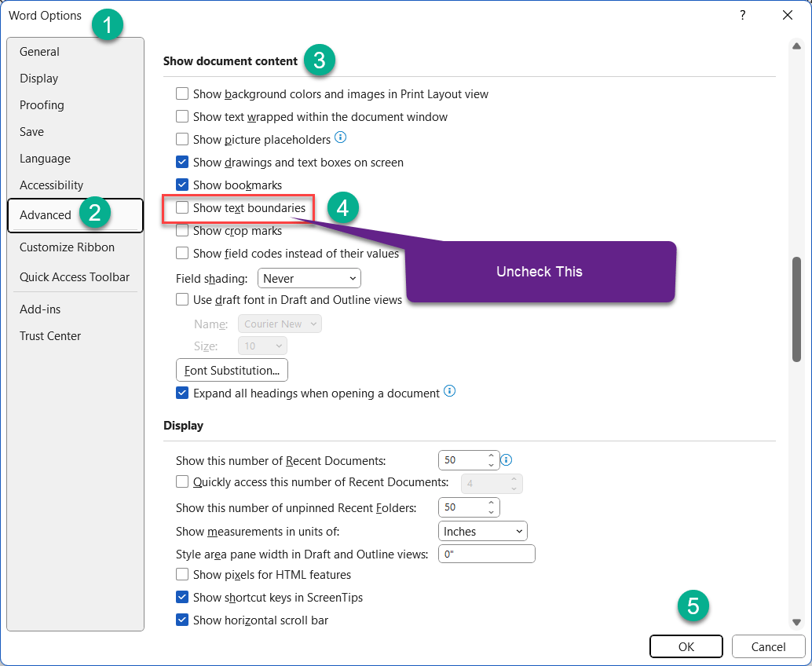Click info icon beside Recent Documents count

click(507, 460)
